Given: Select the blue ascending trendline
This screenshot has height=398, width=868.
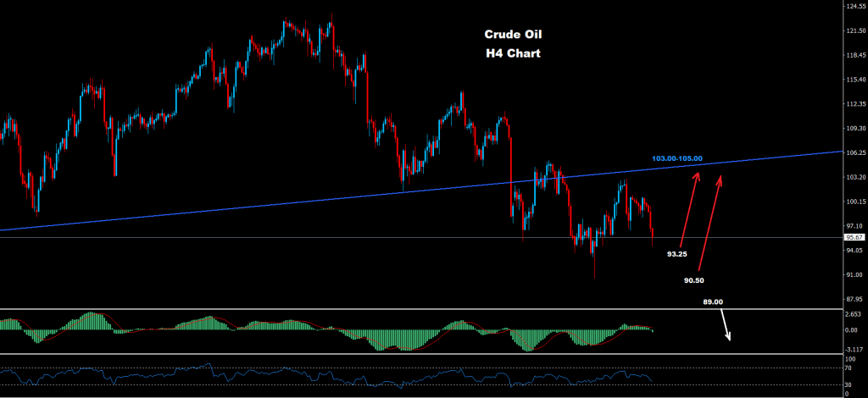Looking at the screenshot, I should (420, 191).
